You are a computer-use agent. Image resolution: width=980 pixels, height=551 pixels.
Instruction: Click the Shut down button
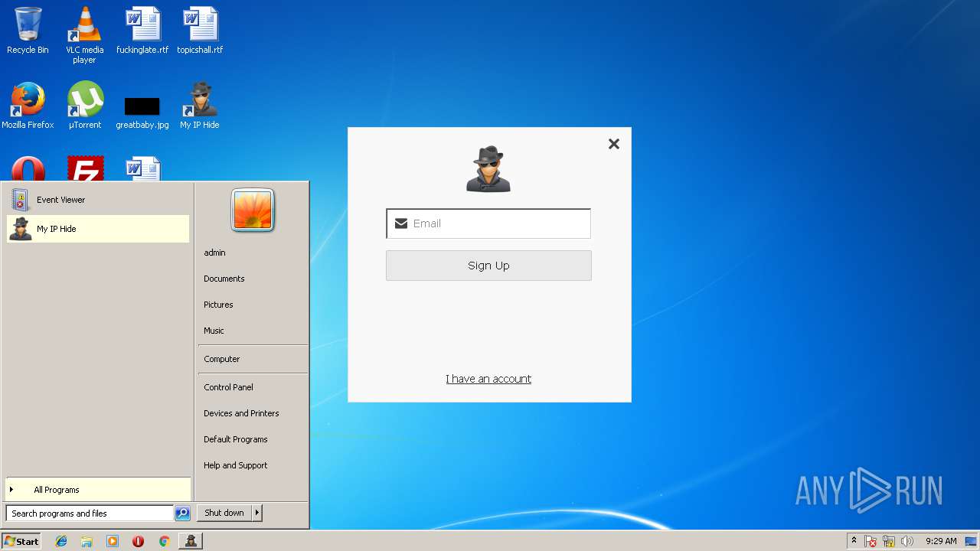coord(224,513)
